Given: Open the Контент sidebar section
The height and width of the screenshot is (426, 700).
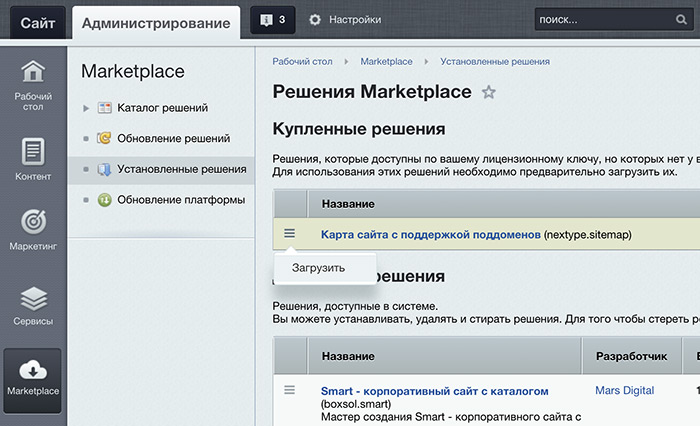Looking at the screenshot, I should point(33,159).
